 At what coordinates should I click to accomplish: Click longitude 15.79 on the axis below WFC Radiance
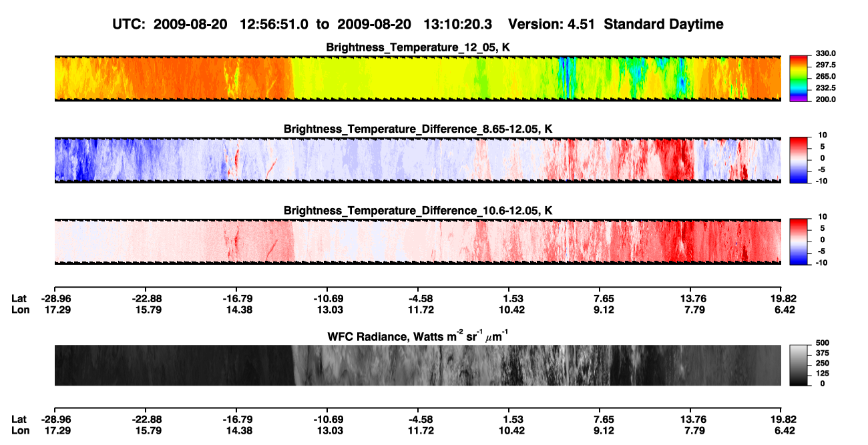click(146, 430)
